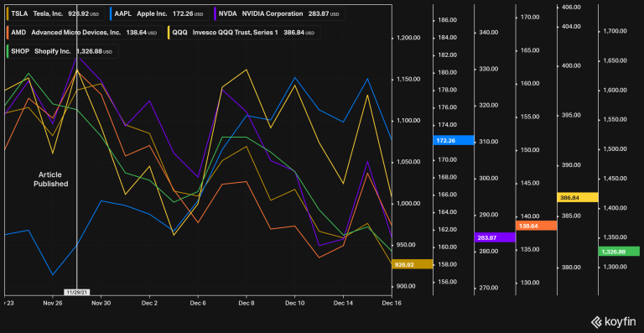Viewport: 644px width, 333px height.
Task: Open the NVDA NVIDIA Corporation legend item
Action: click(x=280, y=14)
